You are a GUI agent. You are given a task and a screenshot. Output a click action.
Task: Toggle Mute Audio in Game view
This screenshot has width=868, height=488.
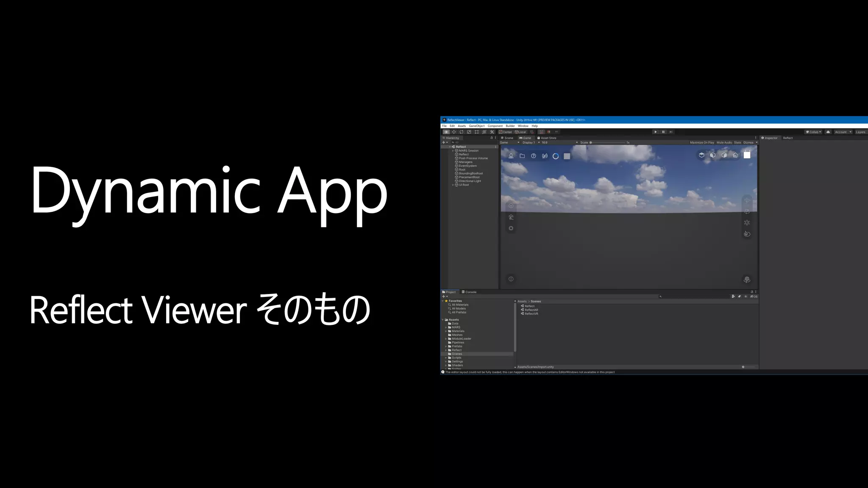pyautogui.click(x=724, y=142)
